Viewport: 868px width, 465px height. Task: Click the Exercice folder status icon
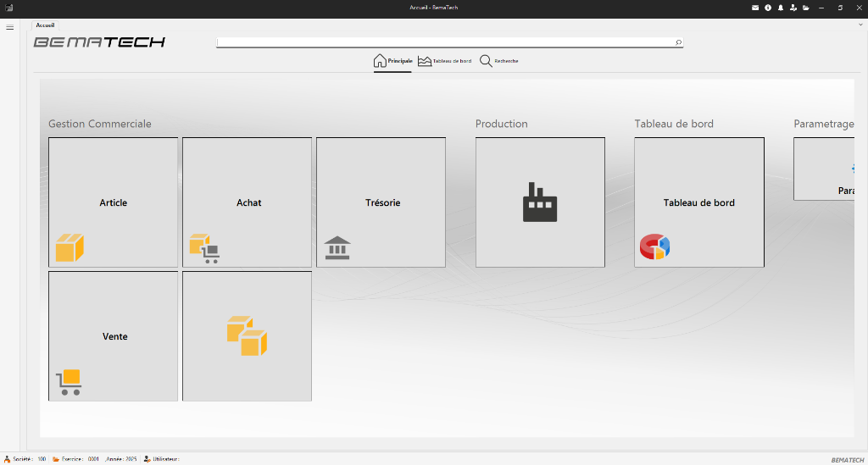tap(56, 459)
